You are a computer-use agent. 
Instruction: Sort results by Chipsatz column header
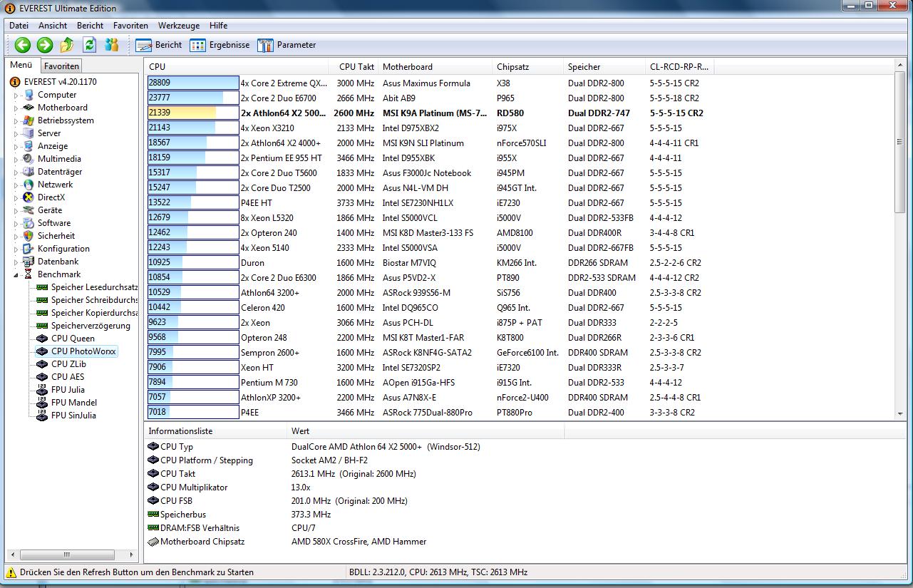[527, 67]
